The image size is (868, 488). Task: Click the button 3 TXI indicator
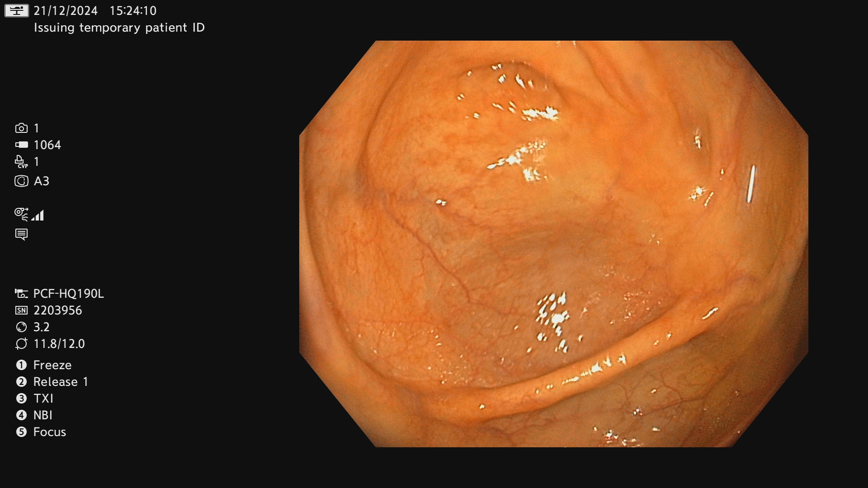[x=21, y=399]
